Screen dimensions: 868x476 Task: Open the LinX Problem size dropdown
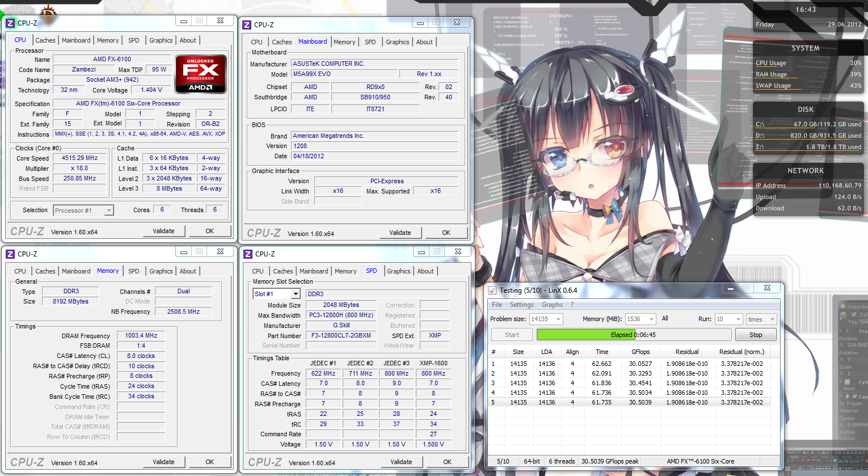[x=546, y=319]
